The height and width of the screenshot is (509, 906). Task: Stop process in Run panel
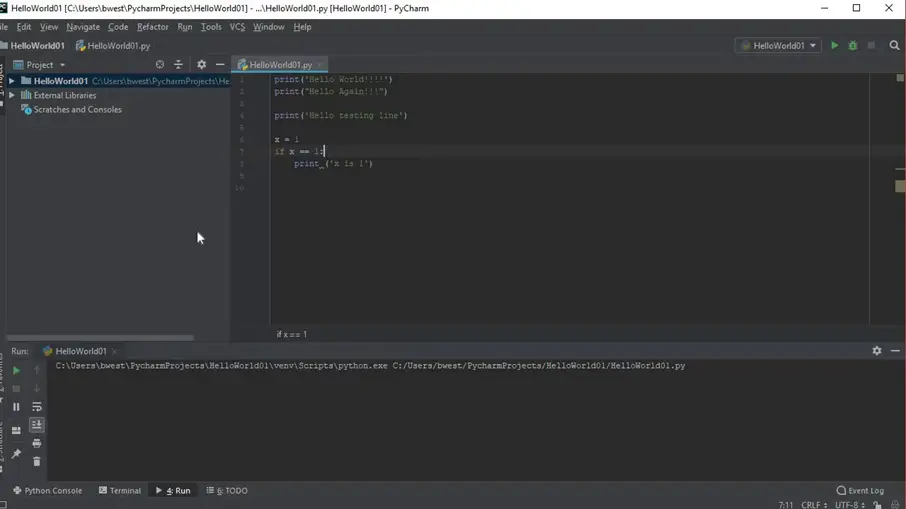pyautogui.click(x=16, y=388)
